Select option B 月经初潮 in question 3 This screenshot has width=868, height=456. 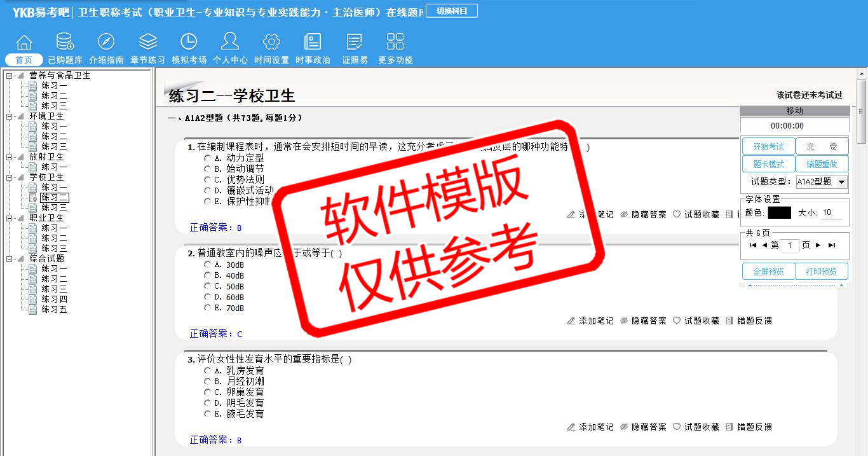[x=207, y=382]
